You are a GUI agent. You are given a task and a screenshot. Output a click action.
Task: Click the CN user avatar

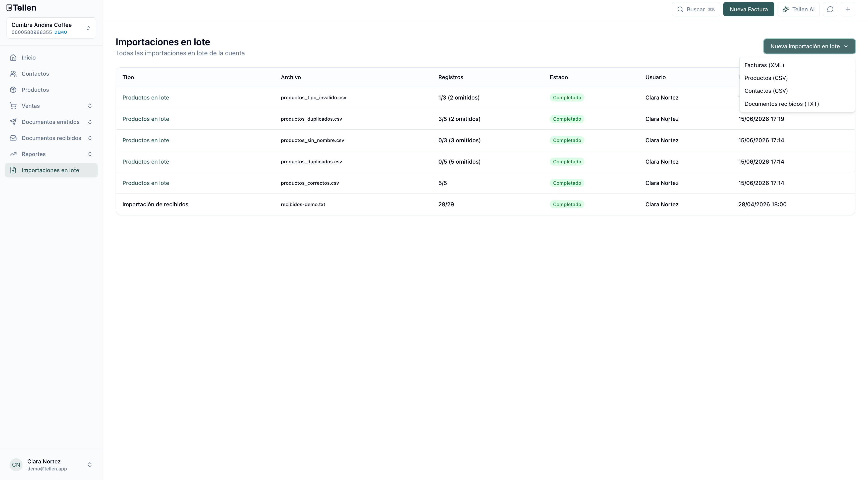[x=16, y=464]
